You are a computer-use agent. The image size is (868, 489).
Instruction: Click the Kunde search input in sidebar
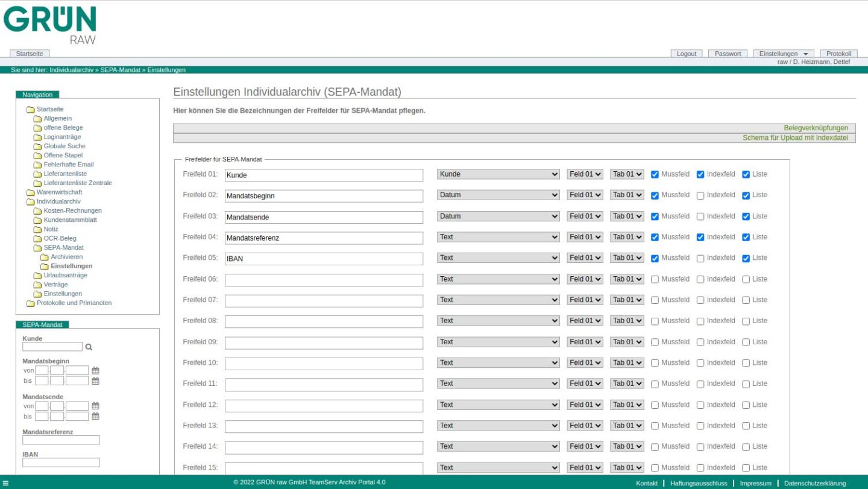52,347
